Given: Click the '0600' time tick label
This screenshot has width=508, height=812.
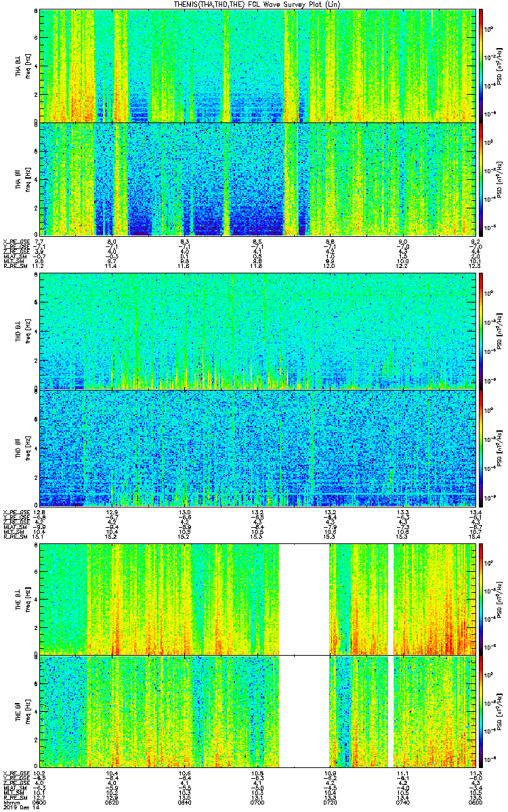Looking at the screenshot, I should (39, 803).
